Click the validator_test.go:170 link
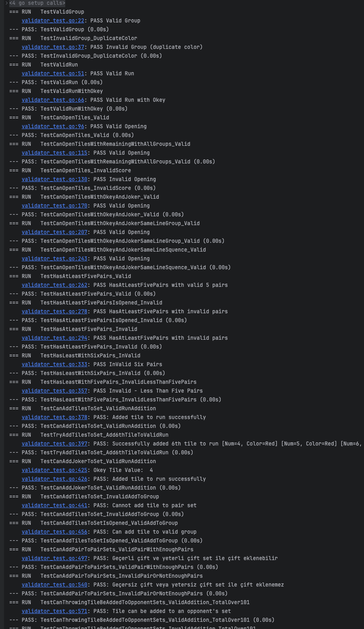The width and height of the screenshot is (364, 629). point(54,206)
